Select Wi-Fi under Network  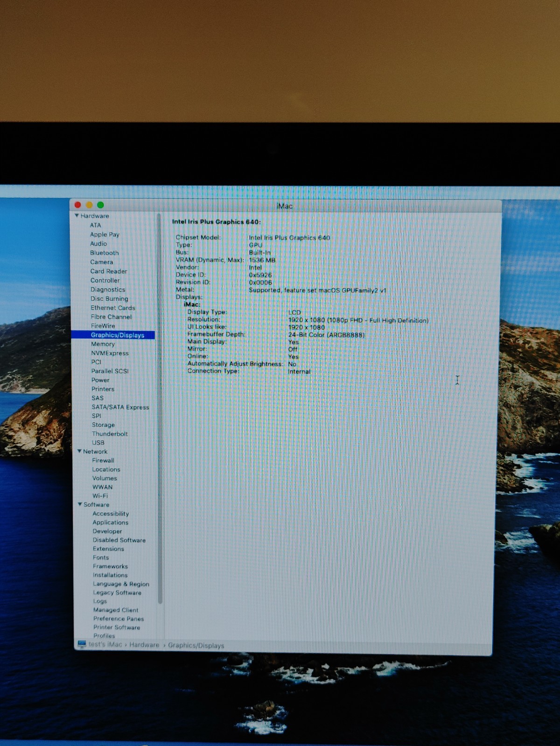pos(100,496)
